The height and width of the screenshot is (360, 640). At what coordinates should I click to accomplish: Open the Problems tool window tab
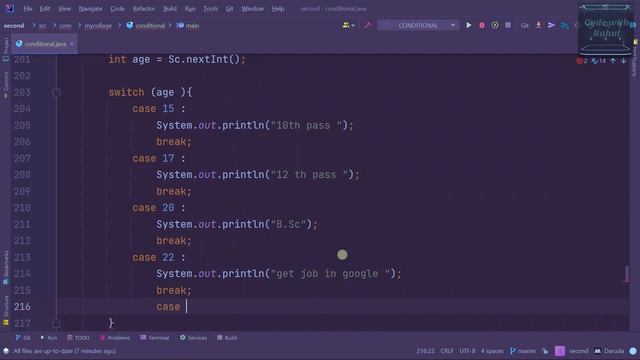[x=115, y=338]
